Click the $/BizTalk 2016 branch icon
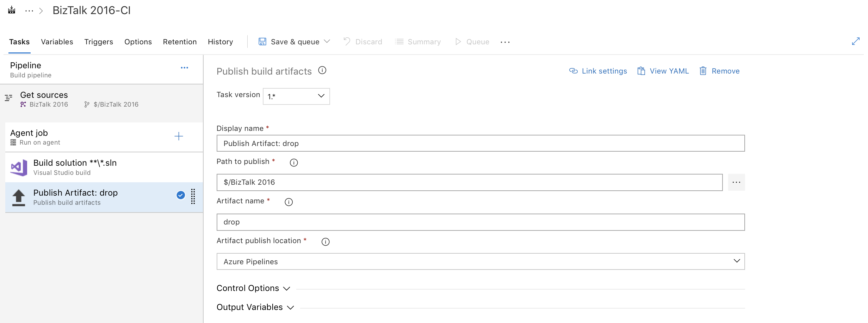The image size is (868, 323). 87,104
